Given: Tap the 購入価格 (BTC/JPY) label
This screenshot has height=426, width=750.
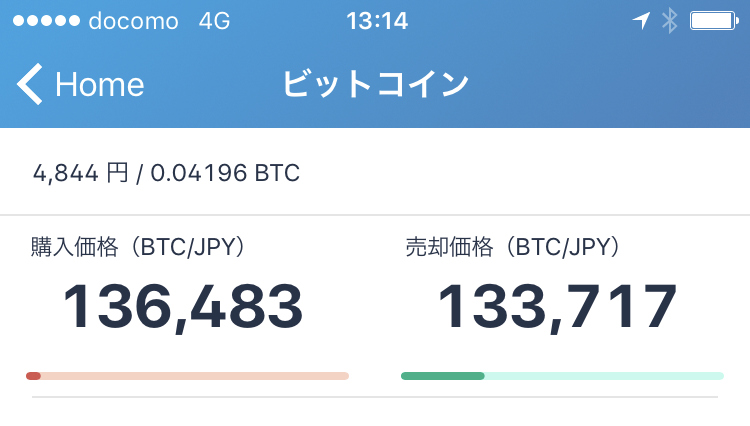Looking at the screenshot, I should coord(139,247).
